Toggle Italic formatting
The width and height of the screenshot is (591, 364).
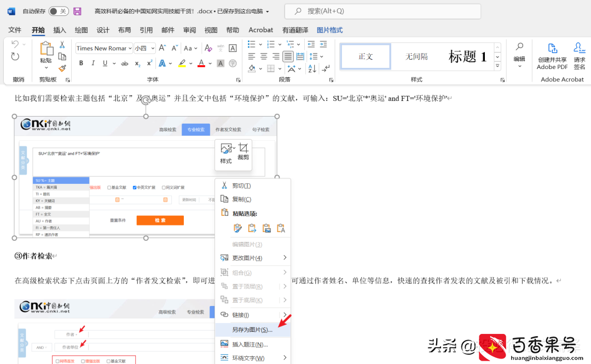[x=92, y=63]
